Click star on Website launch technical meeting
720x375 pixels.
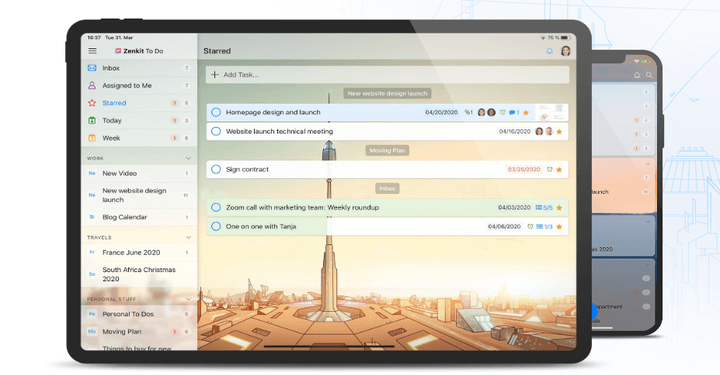pyautogui.click(x=559, y=132)
